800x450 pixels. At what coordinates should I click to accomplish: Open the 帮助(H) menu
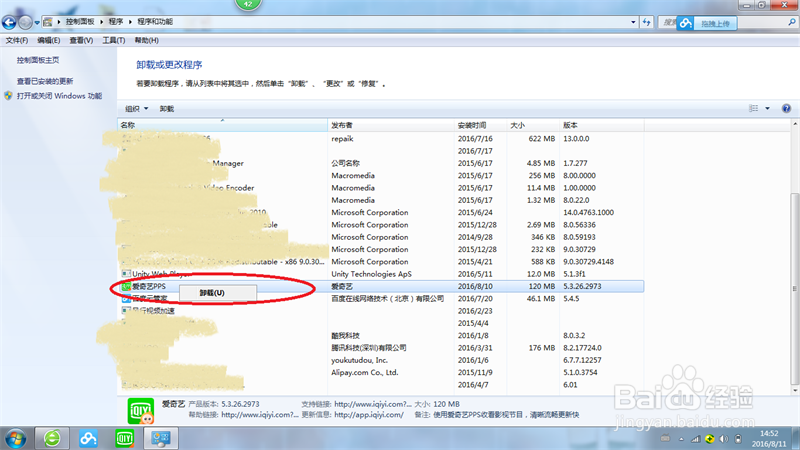(146, 40)
